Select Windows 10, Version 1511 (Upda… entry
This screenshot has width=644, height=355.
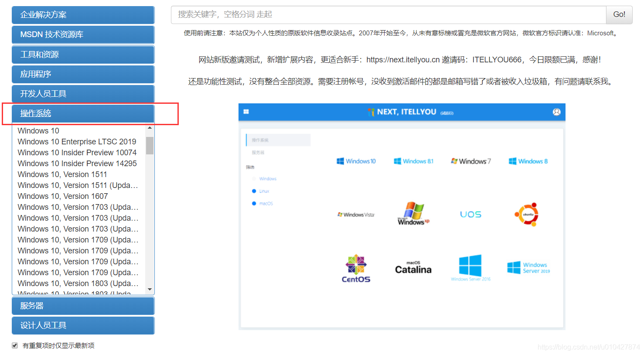point(78,185)
